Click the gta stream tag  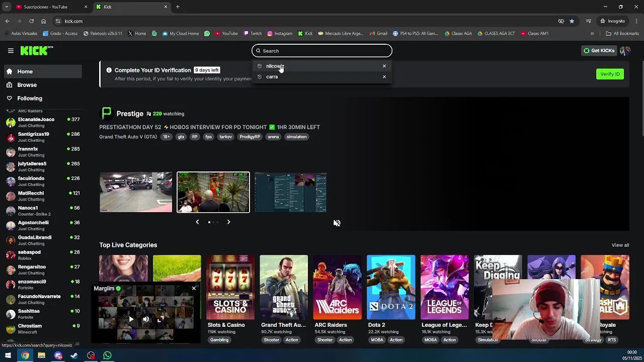click(x=181, y=137)
